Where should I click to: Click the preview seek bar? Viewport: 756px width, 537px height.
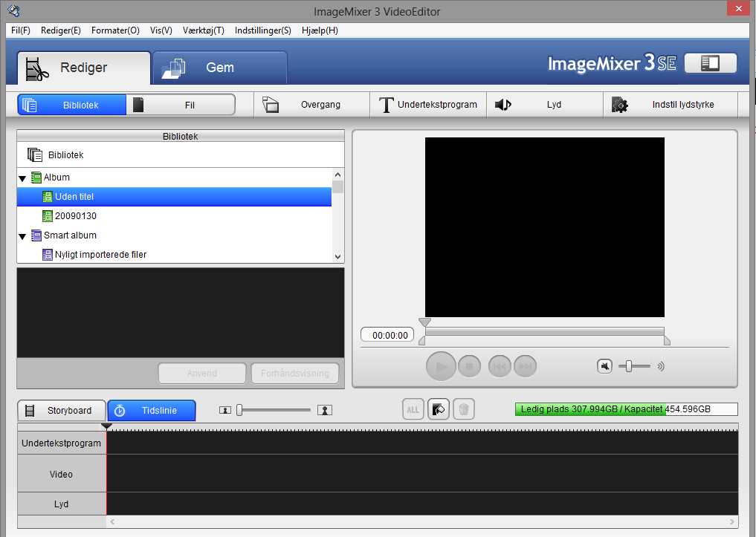coord(545,331)
